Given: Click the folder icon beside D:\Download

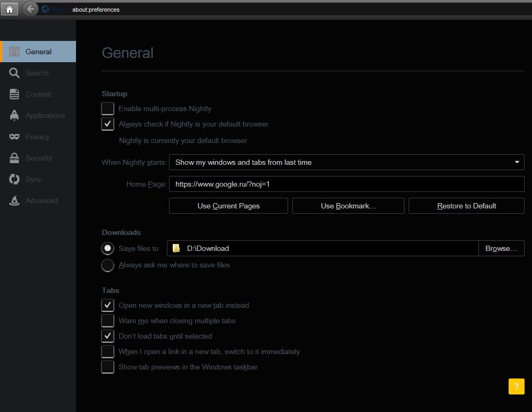Looking at the screenshot, I should click(x=176, y=248).
